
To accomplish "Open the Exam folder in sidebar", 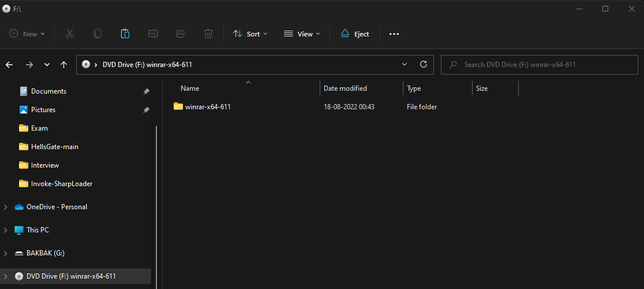I will [x=39, y=128].
